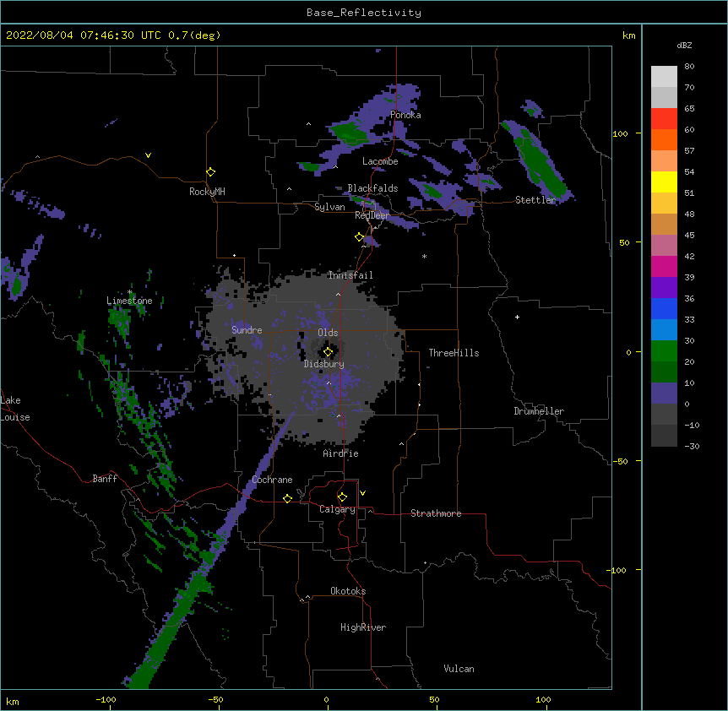Select the Blackfalds label
728x711 pixels.
coord(372,188)
